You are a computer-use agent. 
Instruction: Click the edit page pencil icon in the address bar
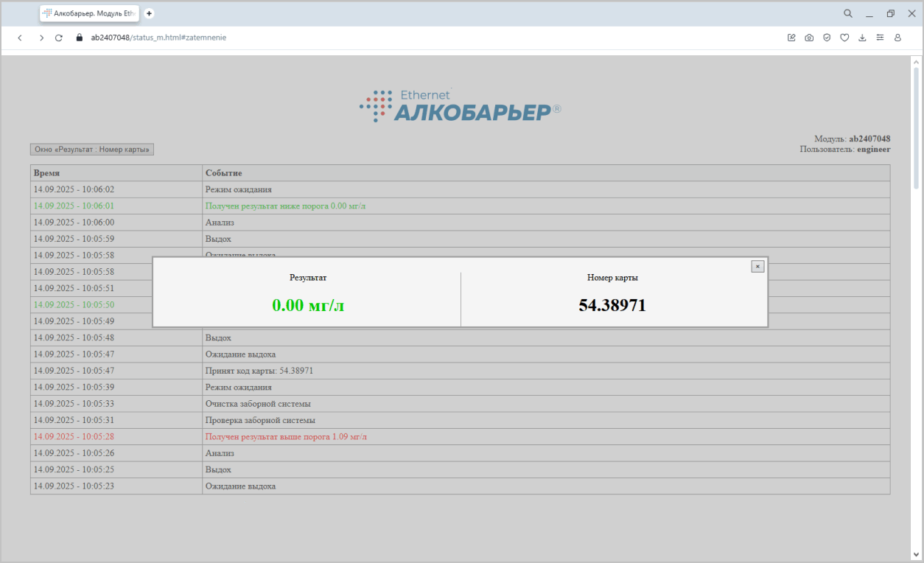tap(792, 38)
